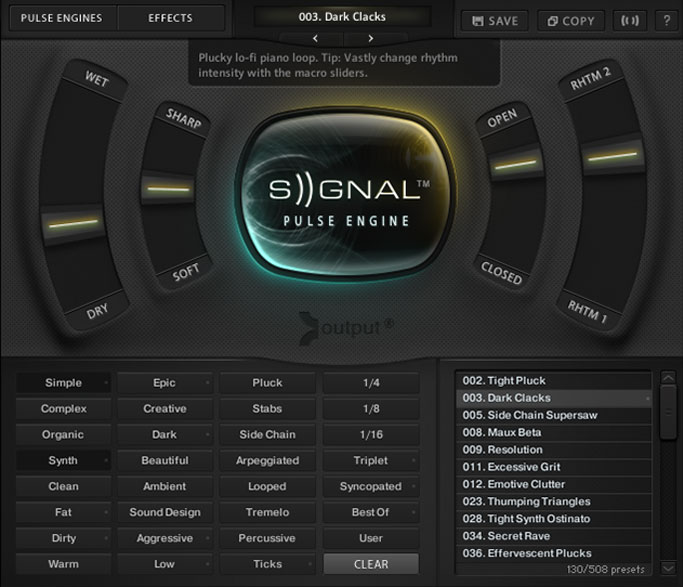The width and height of the screenshot is (683, 587).
Task: Filter presets by Looped
Action: pyautogui.click(x=267, y=486)
